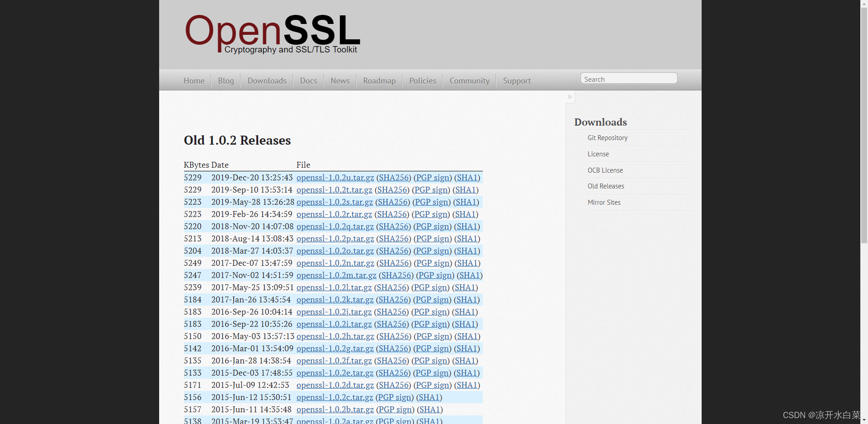
Task: View the Roadmap page
Action: pyautogui.click(x=379, y=81)
